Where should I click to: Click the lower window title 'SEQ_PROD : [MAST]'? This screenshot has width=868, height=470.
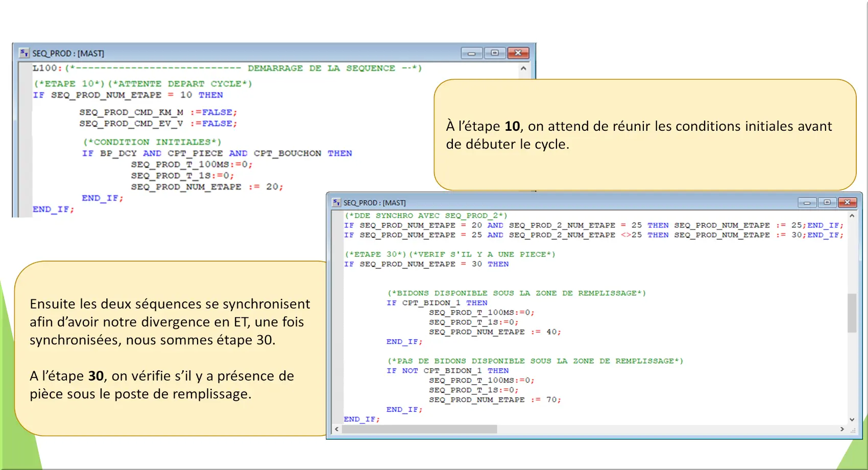(x=375, y=203)
